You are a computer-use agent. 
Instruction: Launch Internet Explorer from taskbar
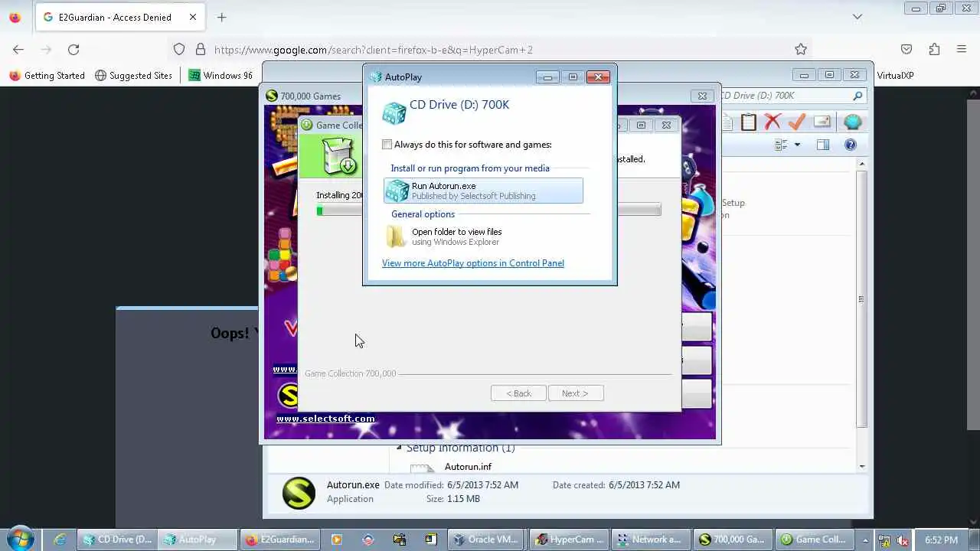60,540
